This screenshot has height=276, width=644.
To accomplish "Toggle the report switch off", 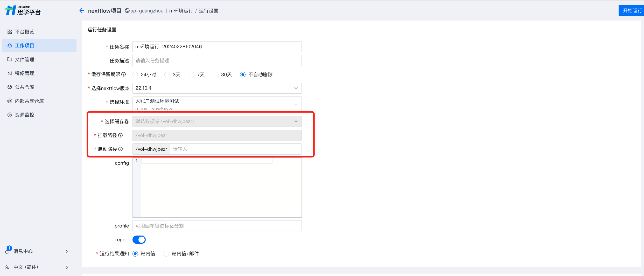I will (139, 240).
